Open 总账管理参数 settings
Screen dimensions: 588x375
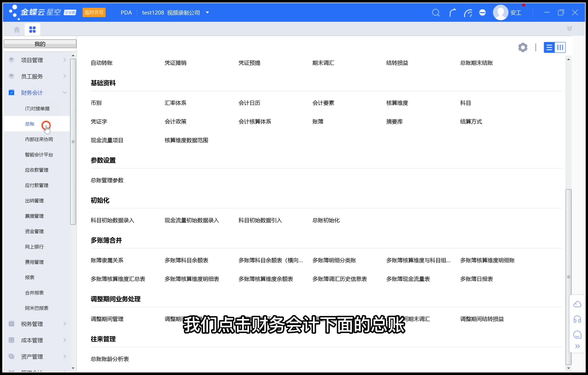[107, 180]
